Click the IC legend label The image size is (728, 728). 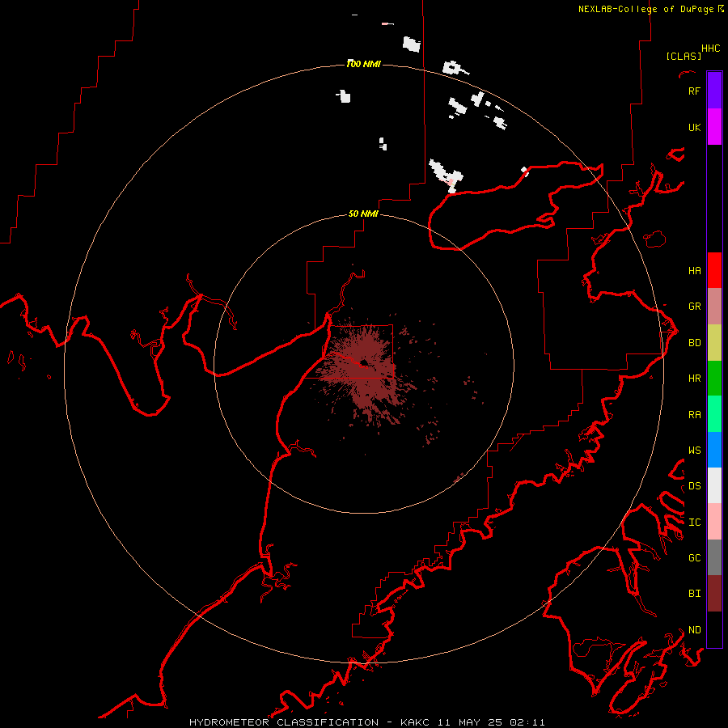694,523
